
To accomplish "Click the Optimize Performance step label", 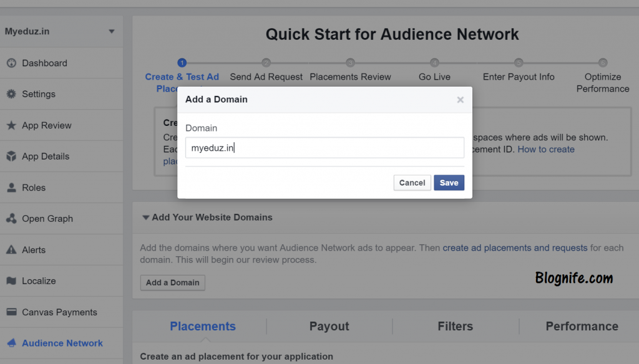I will click(x=603, y=83).
